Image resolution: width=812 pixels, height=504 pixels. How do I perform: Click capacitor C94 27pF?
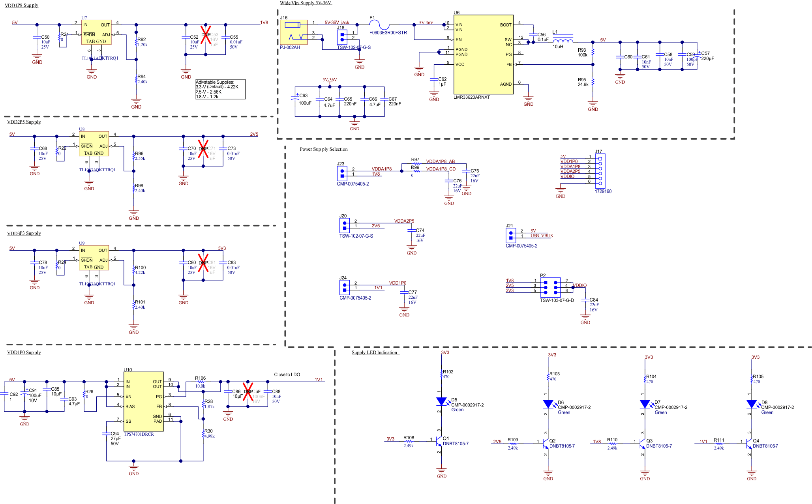point(107,434)
